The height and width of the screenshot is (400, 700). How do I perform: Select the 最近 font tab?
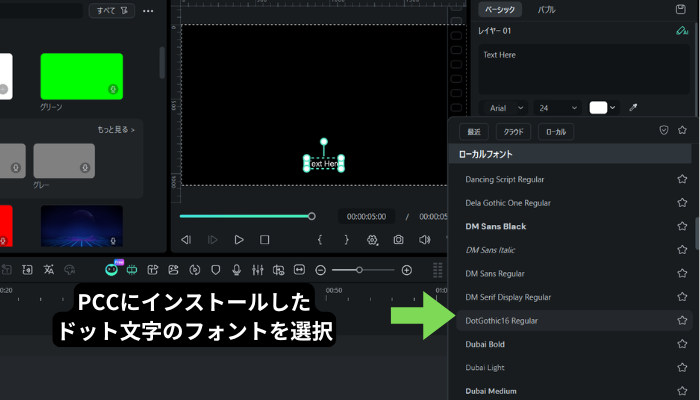tap(474, 132)
